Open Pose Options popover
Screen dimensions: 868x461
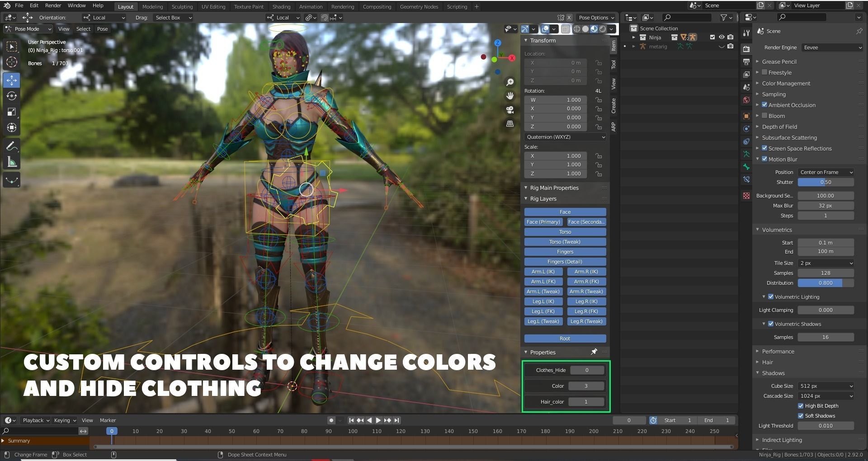(x=597, y=18)
